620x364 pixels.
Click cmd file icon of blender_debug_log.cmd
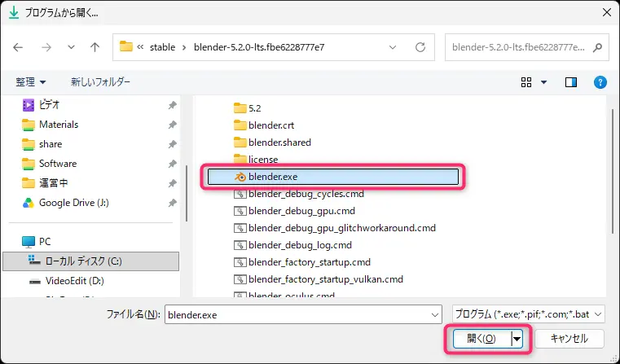pos(240,245)
